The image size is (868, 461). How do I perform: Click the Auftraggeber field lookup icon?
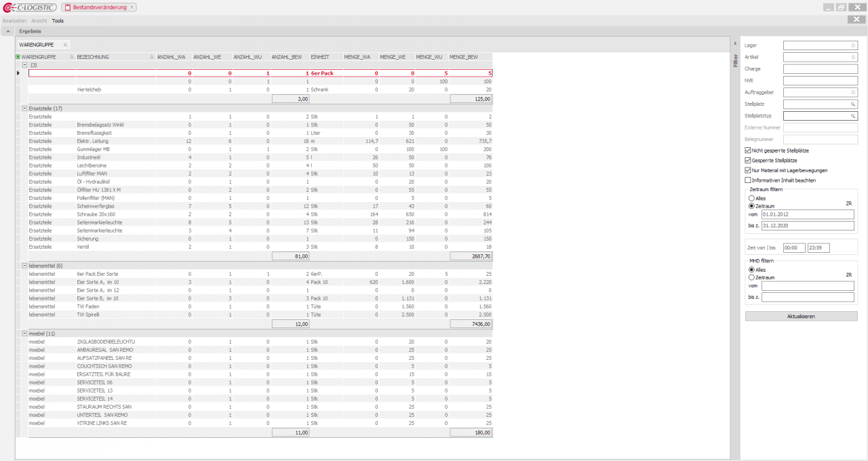(x=854, y=92)
